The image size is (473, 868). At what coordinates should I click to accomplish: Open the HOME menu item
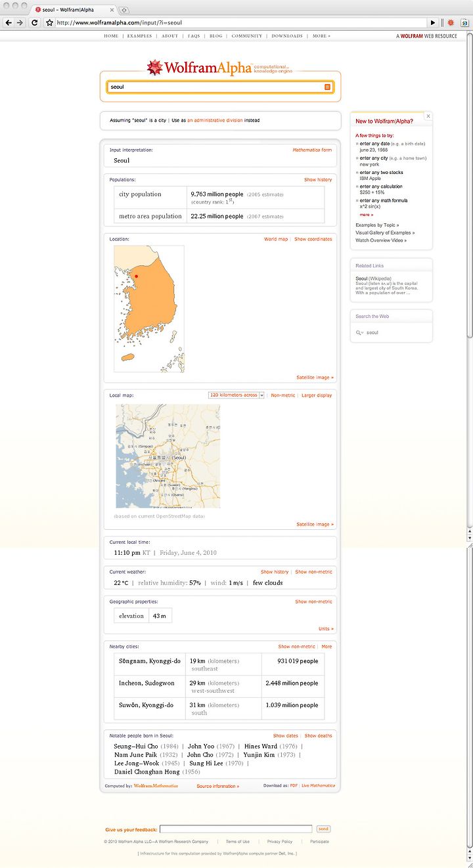pos(111,36)
